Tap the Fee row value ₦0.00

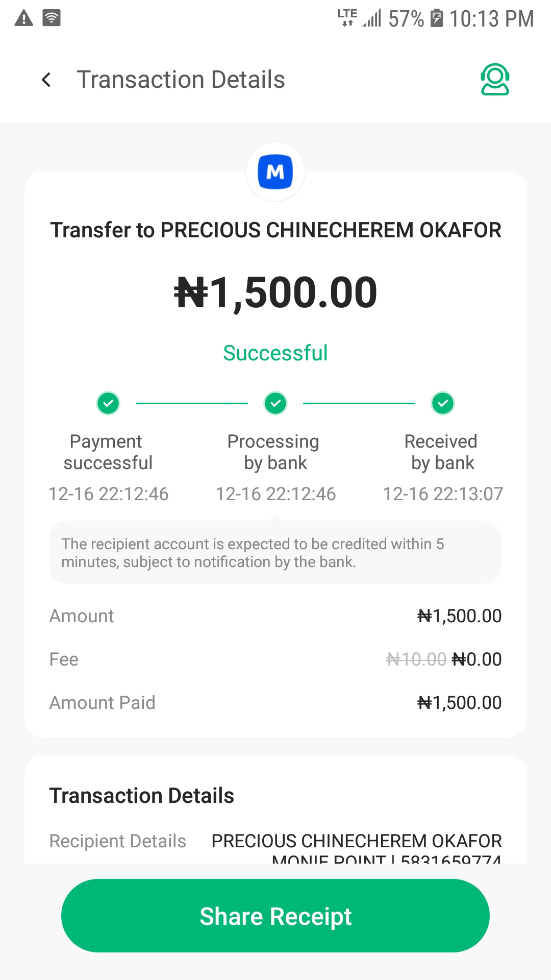pyautogui.click(x=477, y=659)
